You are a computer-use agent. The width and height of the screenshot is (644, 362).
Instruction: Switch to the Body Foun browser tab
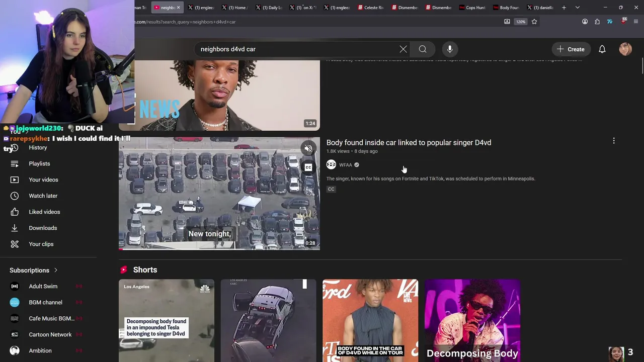pos(507,8)
